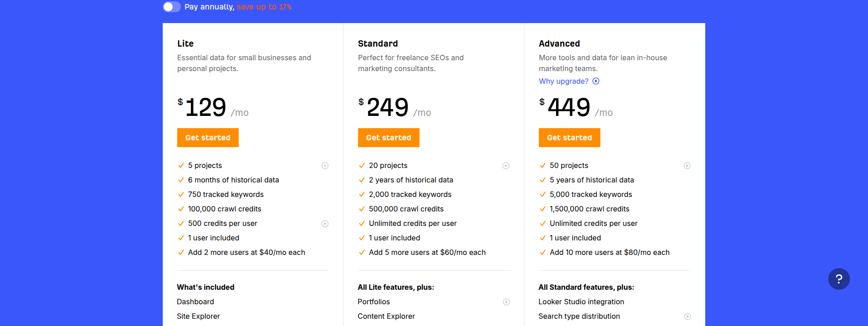Select the Standard plan heading
Image resolution: width=868 pixels, height=326 pixels.
click(x=378, y=43)
